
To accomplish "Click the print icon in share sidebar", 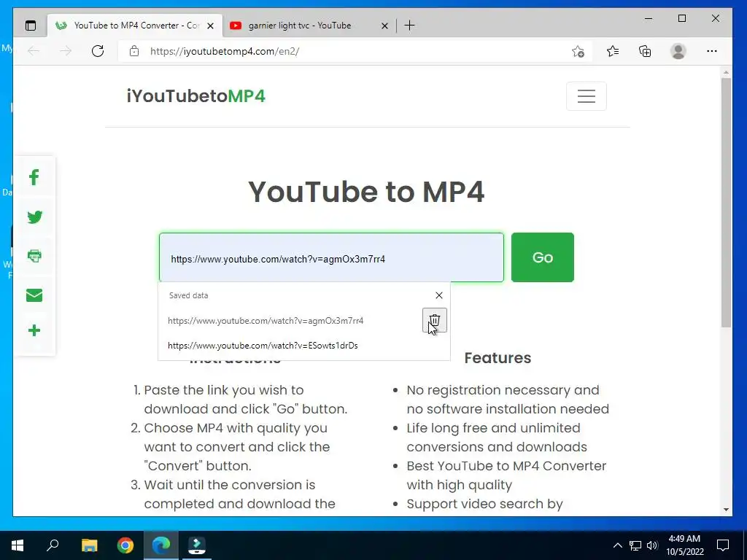I will coord(34,256).
